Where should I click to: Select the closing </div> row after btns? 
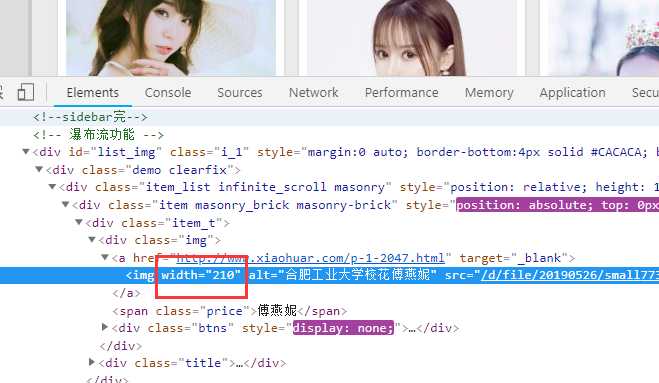pos(121,346)
